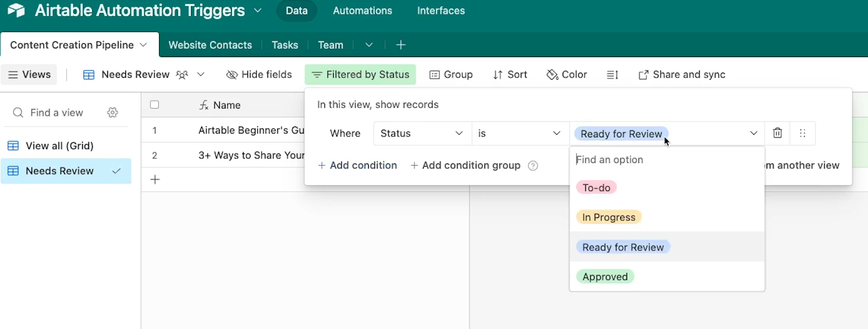Open view settings gear icon in sidebar
The image size is (868, 329).
(112, 112)
